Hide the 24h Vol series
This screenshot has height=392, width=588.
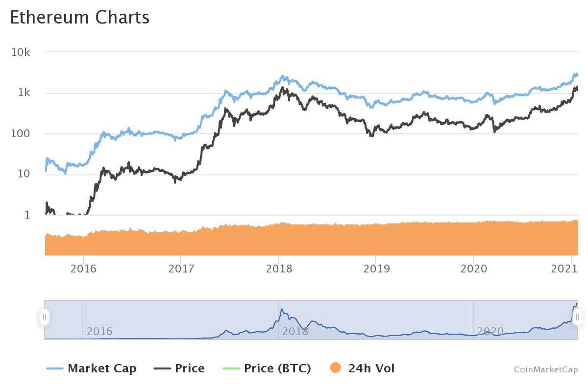click(x=371, y=368)
